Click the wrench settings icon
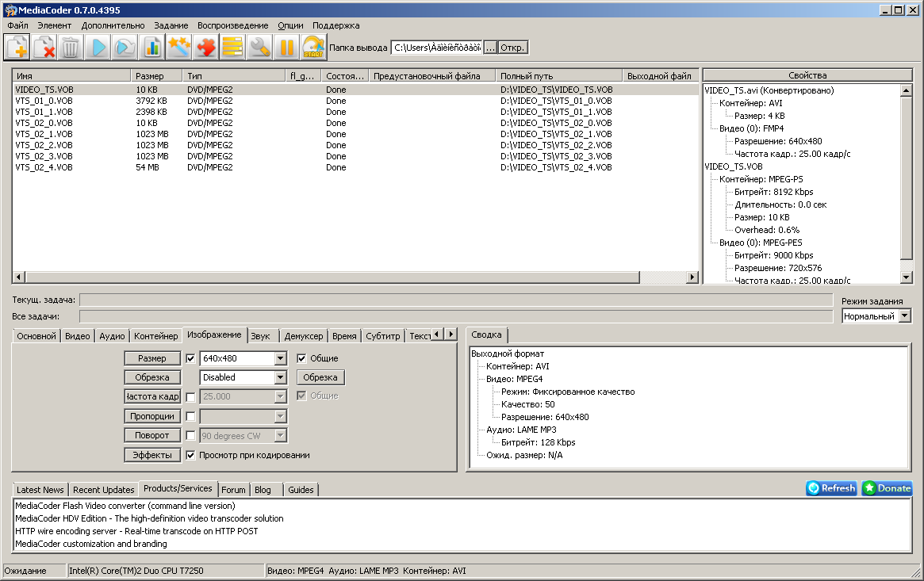 tap(259, 47)
